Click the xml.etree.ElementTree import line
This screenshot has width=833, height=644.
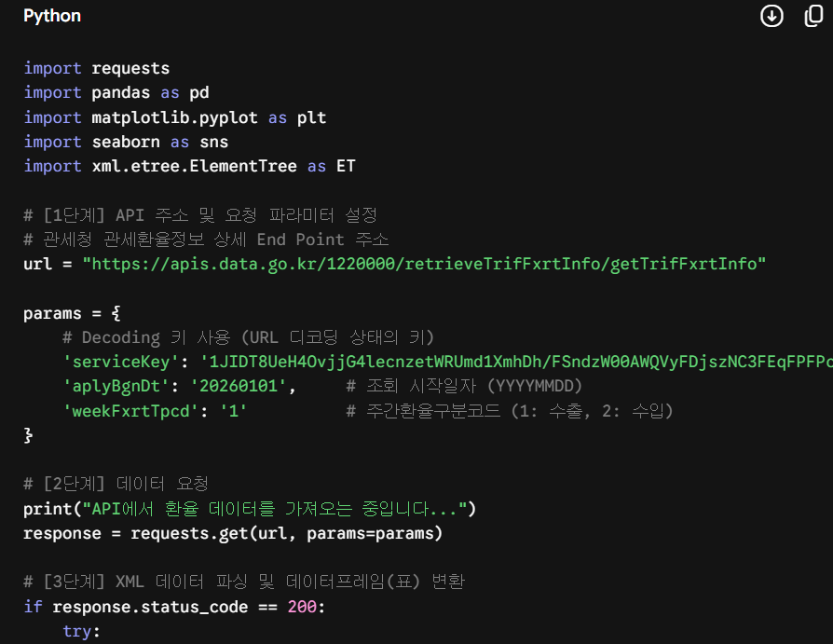[x=189, y=166]
